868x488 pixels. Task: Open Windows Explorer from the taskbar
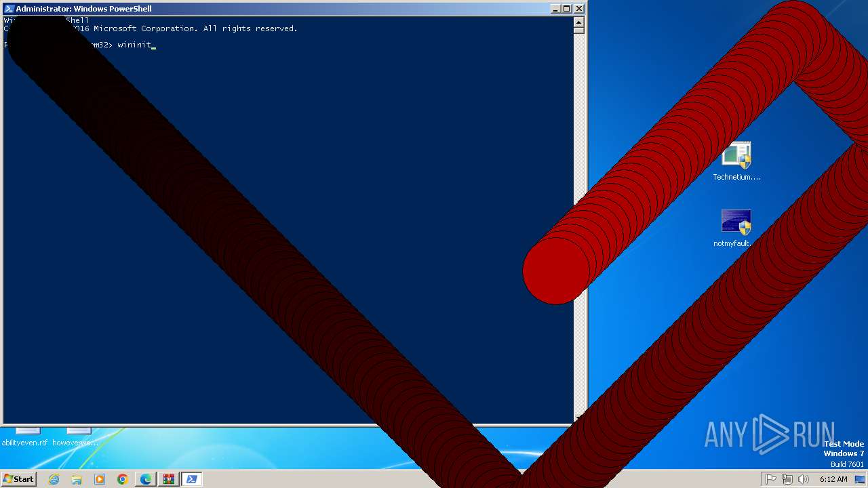click(77, 479)
